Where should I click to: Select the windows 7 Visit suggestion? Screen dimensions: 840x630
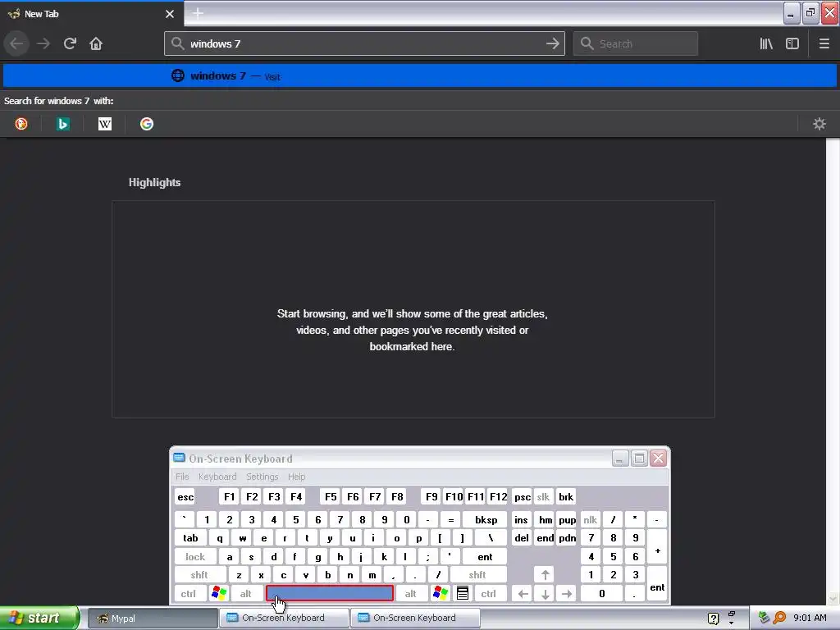419,75
